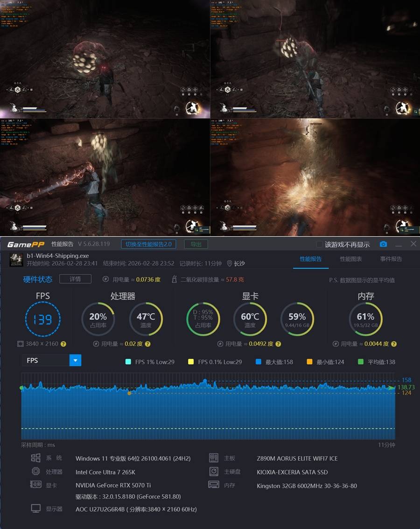This screenshot has width=420, height=529.
Task: Click the camera screenshot icon in title bar
Action: (x=383, y=244)
